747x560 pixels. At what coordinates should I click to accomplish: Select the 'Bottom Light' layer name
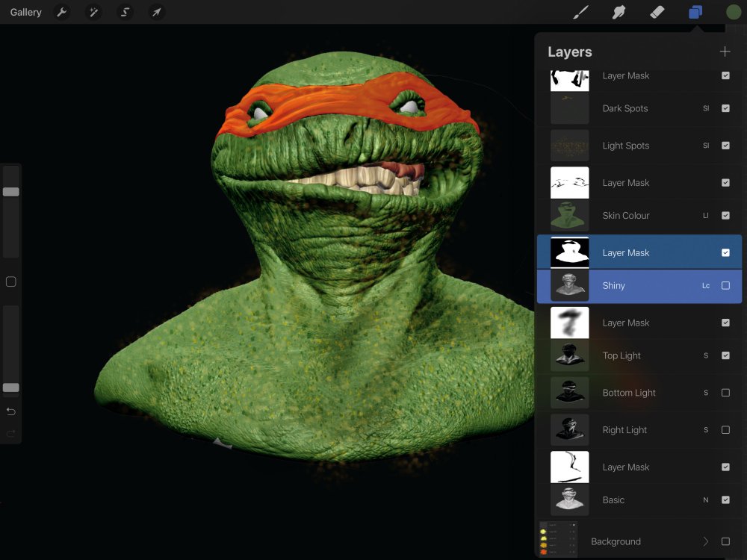(629, 393)
